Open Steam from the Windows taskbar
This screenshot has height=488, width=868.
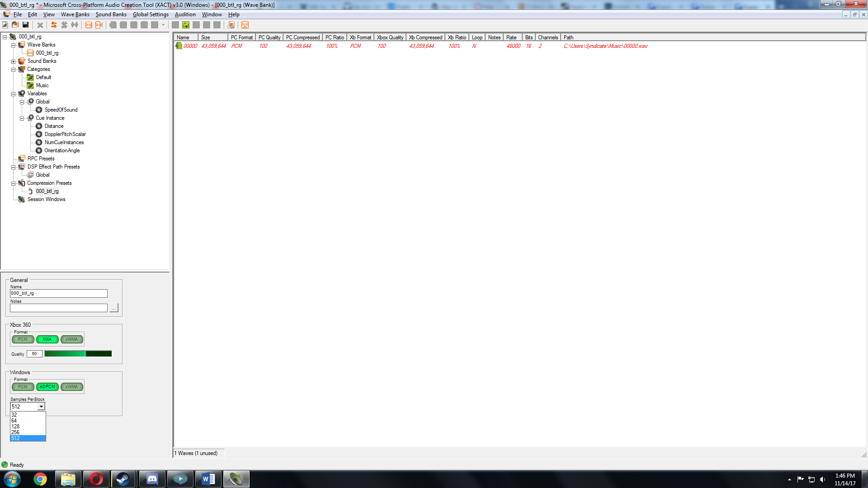[123, 479]
